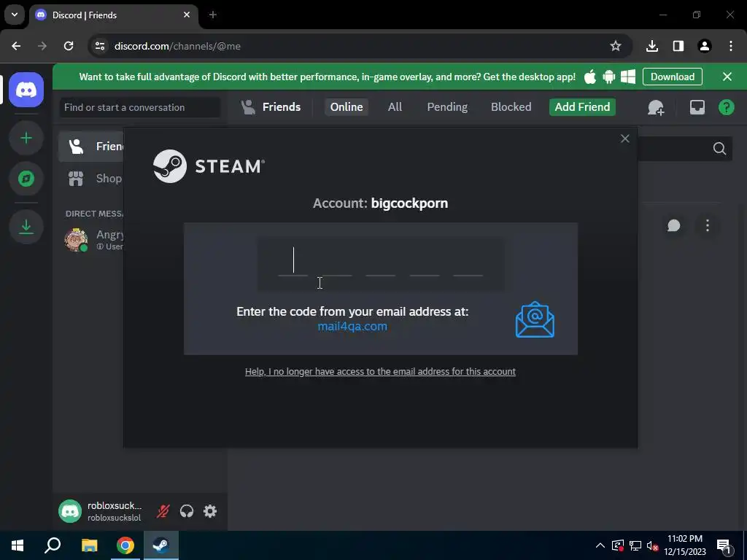This screenshot has width=747, height=560.
Task: Open Chrome downloads icon
Action: (x=651, y=46)
